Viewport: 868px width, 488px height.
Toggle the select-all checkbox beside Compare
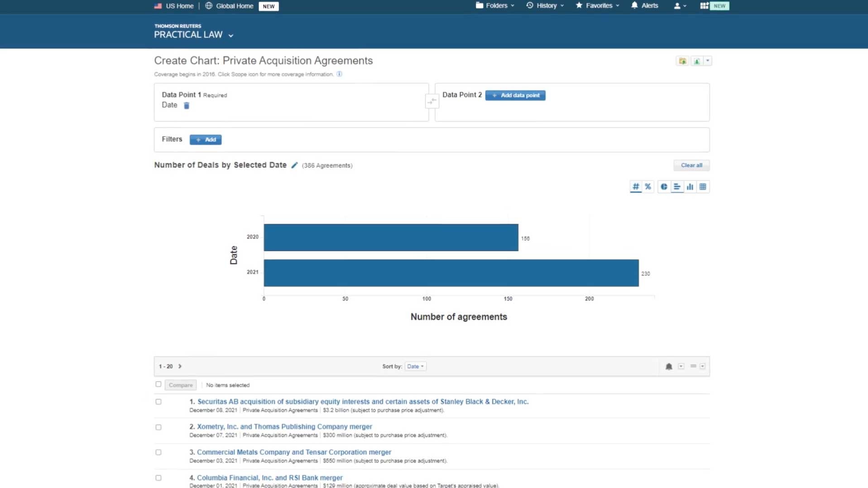click(158, 384)
